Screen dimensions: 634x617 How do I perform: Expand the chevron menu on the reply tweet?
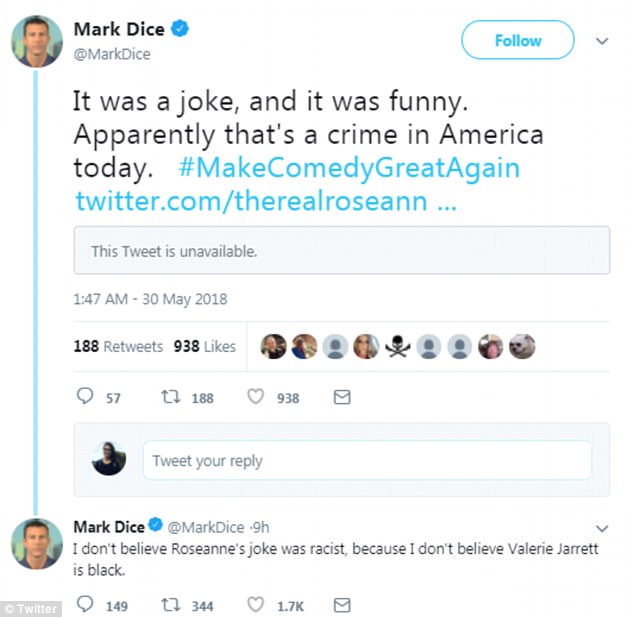pos(602,526)
